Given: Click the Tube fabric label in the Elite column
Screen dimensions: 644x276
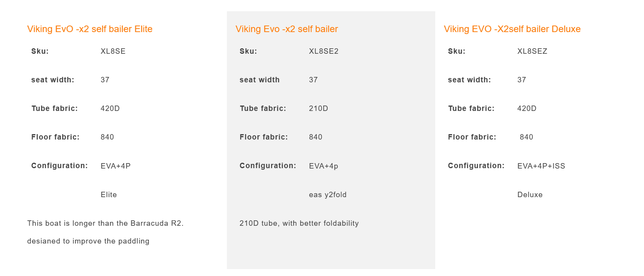Looking at the screenshot, I should [54, 108].
